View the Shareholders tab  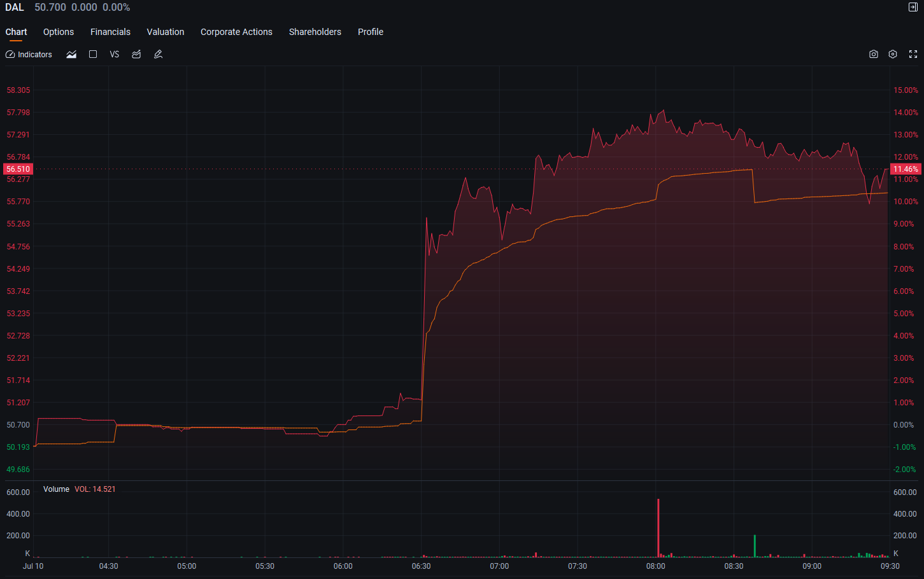[315, 32]
